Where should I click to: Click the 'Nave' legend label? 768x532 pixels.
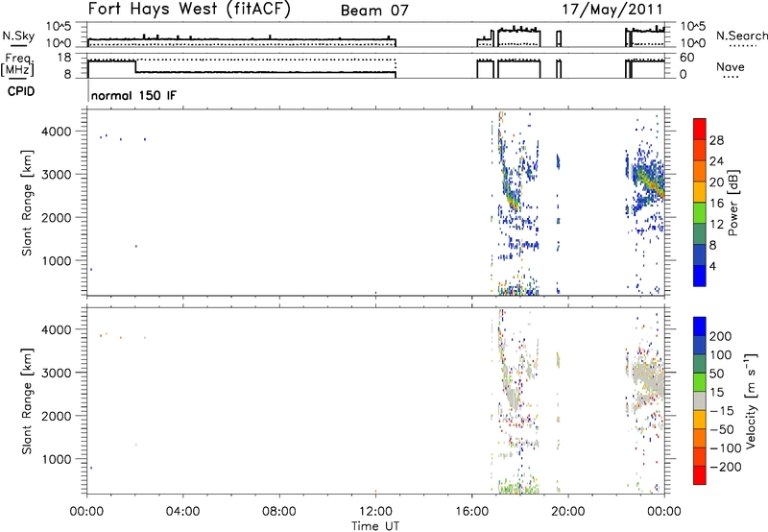730,67
